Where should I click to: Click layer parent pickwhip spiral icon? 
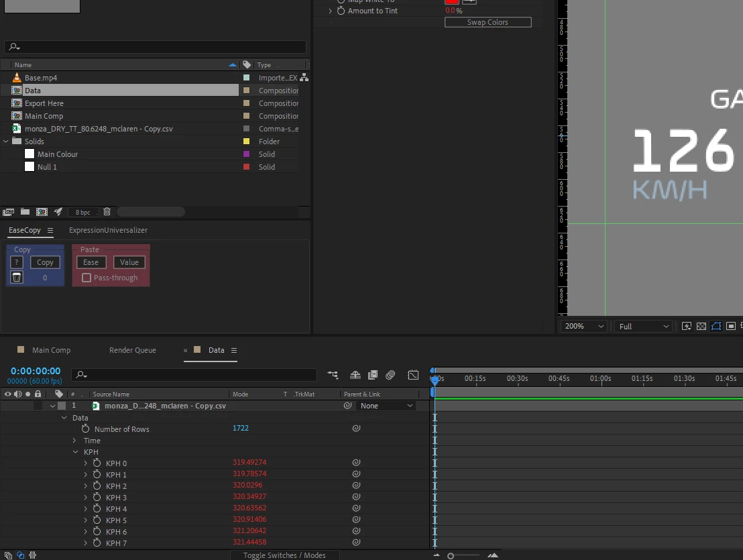click(x=348, y=406)
